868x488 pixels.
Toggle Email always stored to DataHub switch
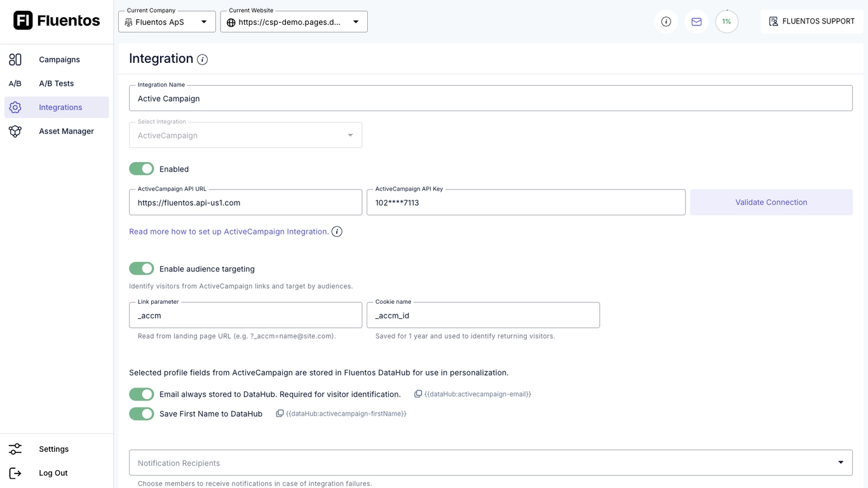click(142, 394)
